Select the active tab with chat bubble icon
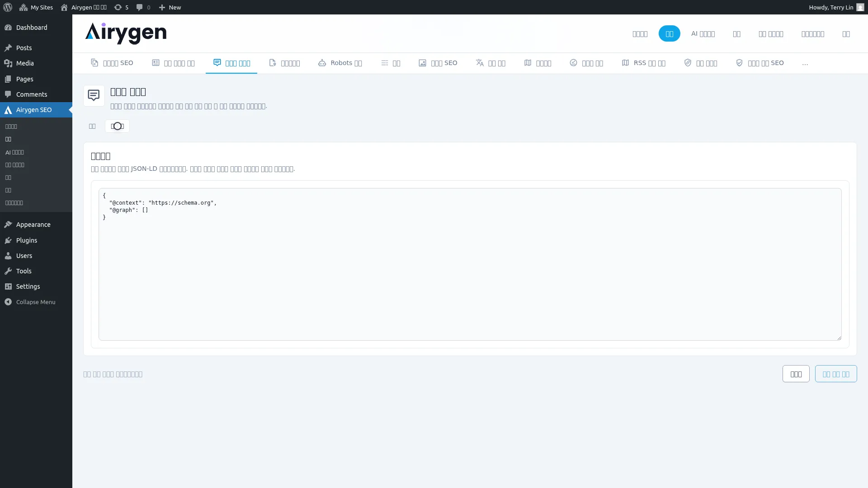This screenshot has width=868, height=488. (x=231, y=63)
